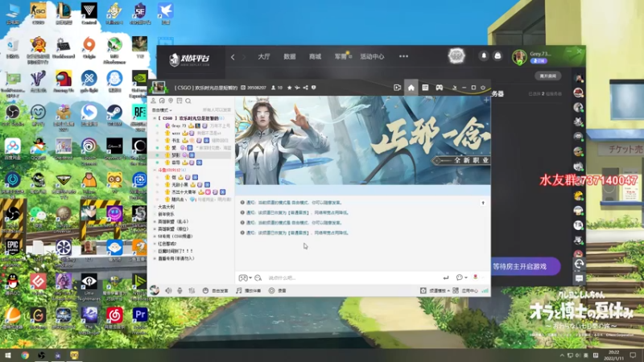Expand the 英雄联盟 (排位) channel

pyautogui.click(x=155, y=229)
